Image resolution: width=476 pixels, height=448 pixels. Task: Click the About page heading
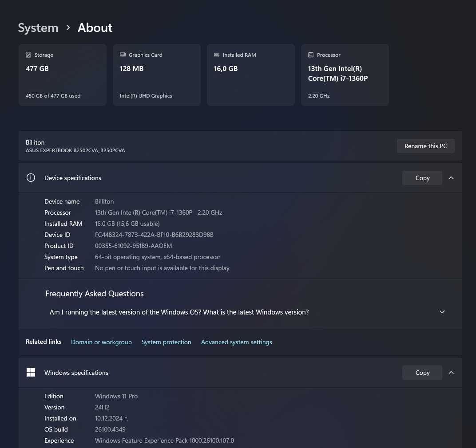pos(95,28)
